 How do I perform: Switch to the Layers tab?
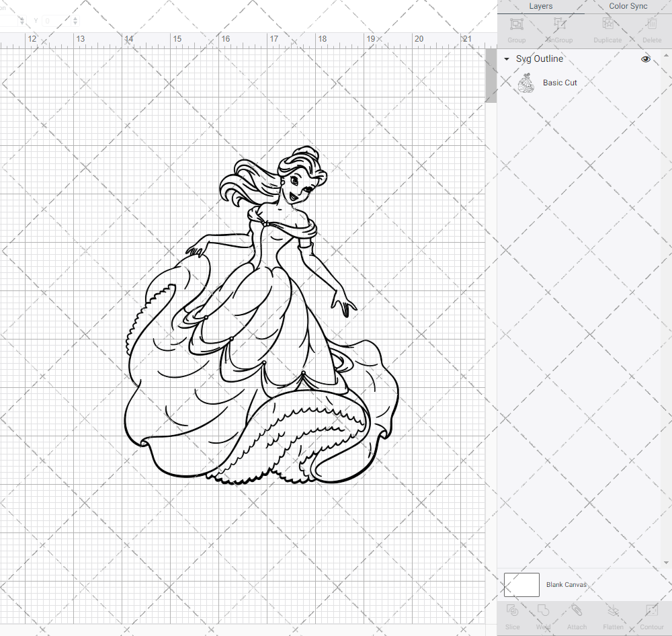(x=540, y=7)
